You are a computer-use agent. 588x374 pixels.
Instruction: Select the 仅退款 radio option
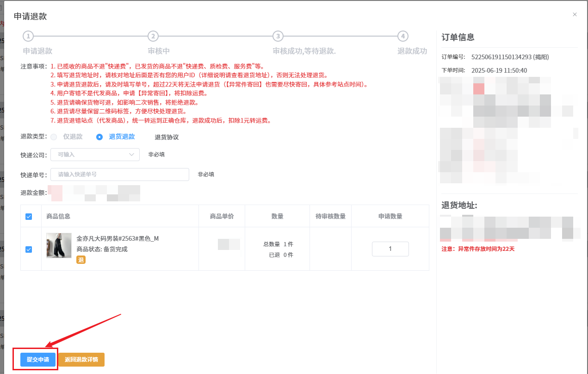point(54,137)
